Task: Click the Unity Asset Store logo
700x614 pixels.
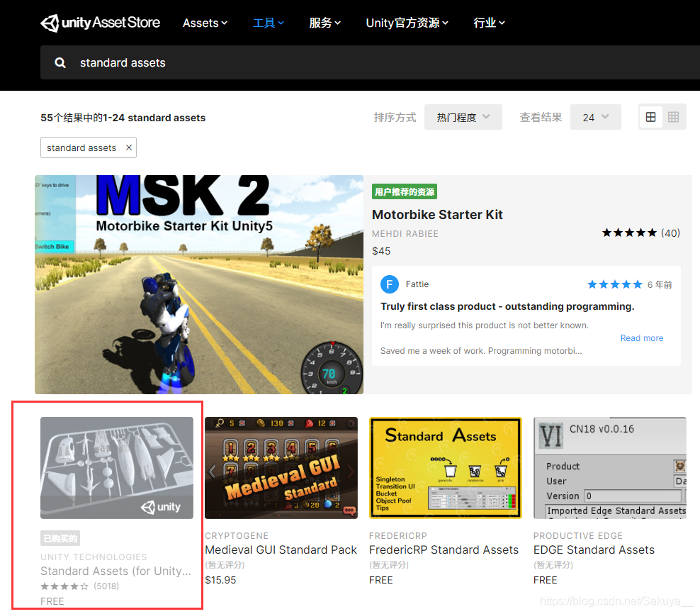Action: click(100, 23)
